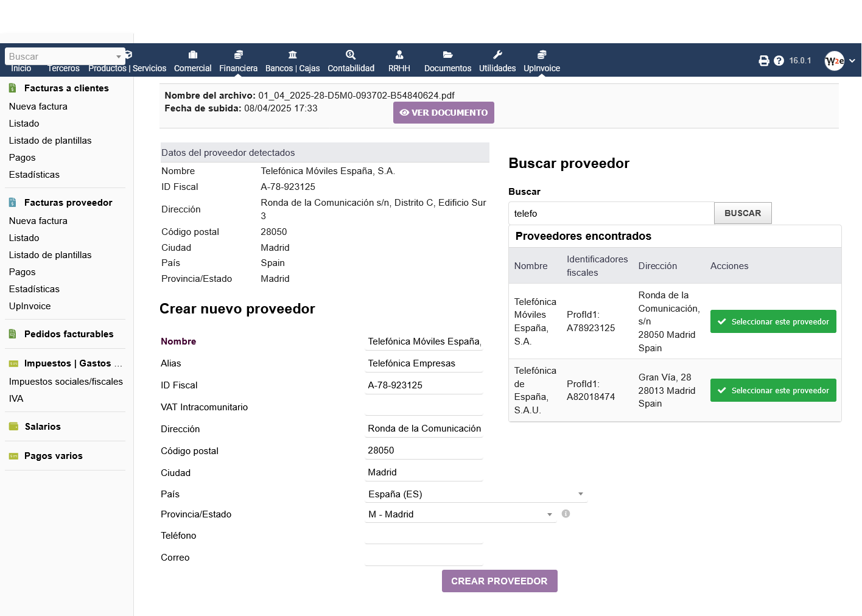Click the Pagos varios icon
862x616 pixels.
tap(13, 456)
